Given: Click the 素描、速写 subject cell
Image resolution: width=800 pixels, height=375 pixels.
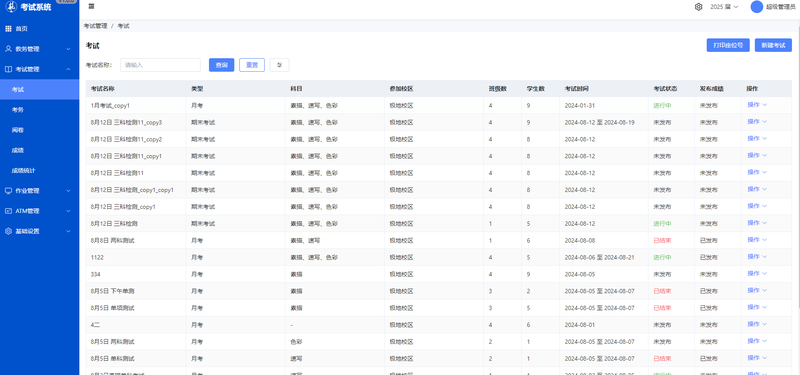Looking at the screenshot, I should pos(305,240).
